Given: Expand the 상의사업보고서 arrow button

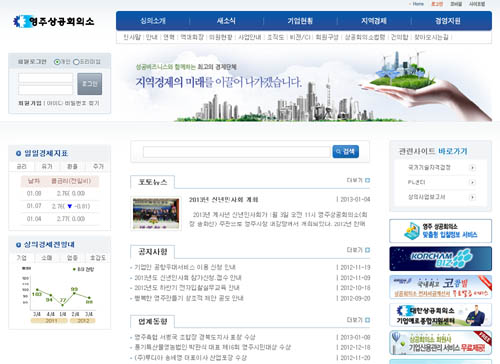Looking at the screenshot, I should pyautogui.click(x=472, y=197).
